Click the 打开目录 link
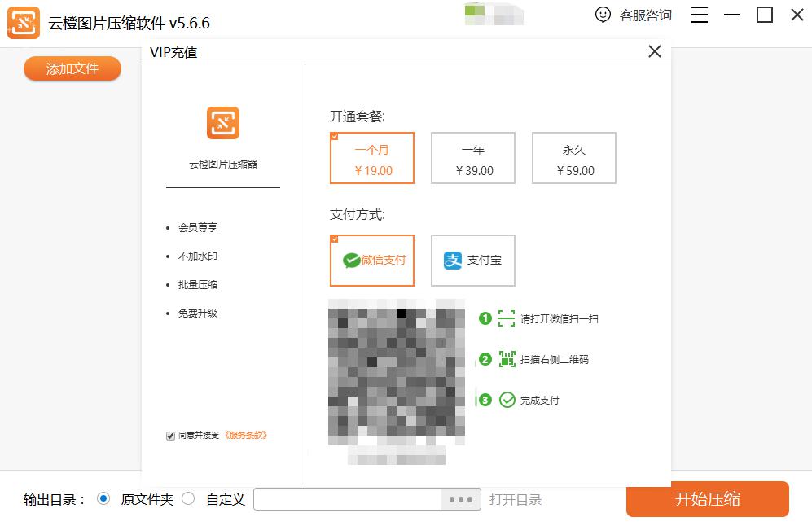This screenshot has width=812, height=526. (516, 500)
